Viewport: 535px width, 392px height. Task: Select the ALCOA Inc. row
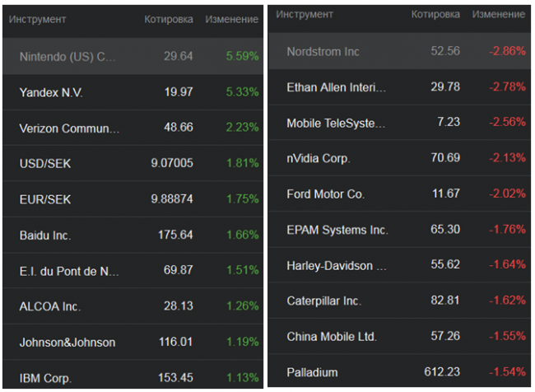[x=49, y=306]
